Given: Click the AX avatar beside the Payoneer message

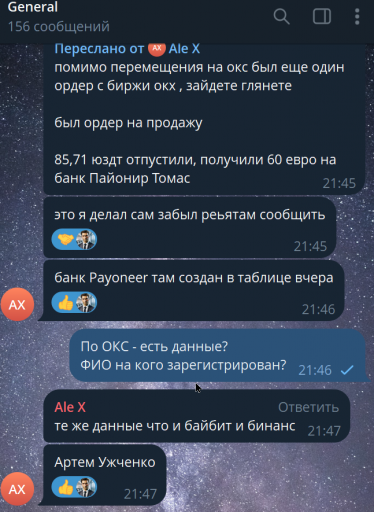Looking at the screenshot, I should click(x=17, y=304).
